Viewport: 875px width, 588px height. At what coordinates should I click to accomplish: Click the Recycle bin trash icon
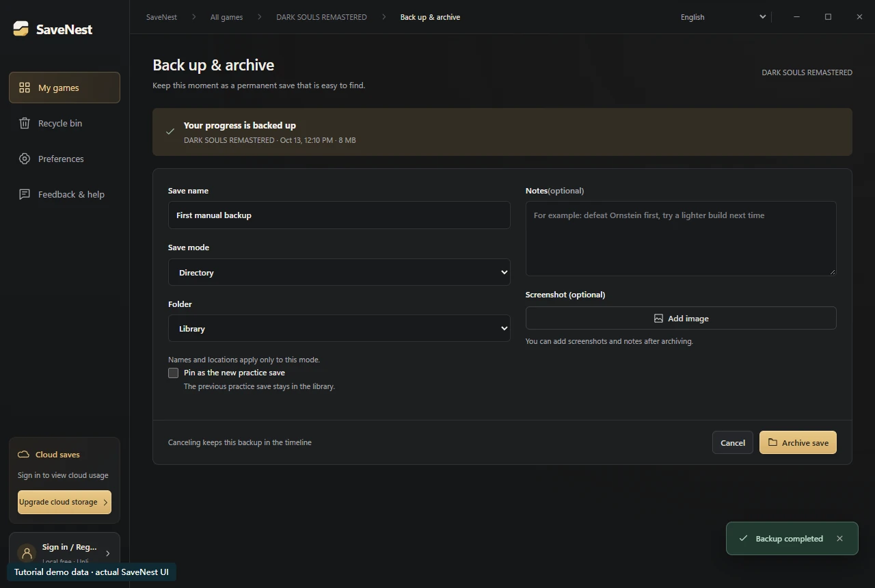[x=25, y=123]
